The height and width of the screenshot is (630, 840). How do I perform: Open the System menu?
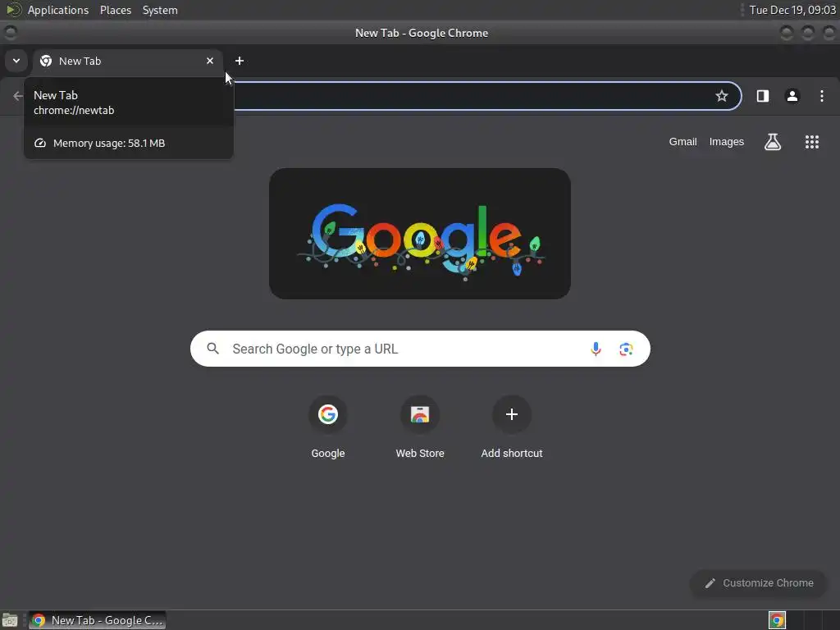click(x=160, y=10)
